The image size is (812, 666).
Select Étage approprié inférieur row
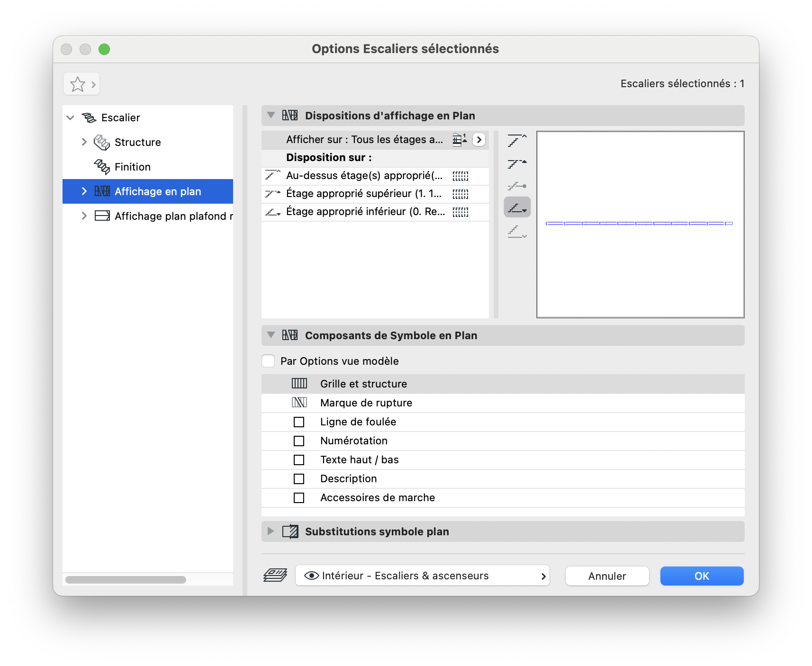[375, 212]
